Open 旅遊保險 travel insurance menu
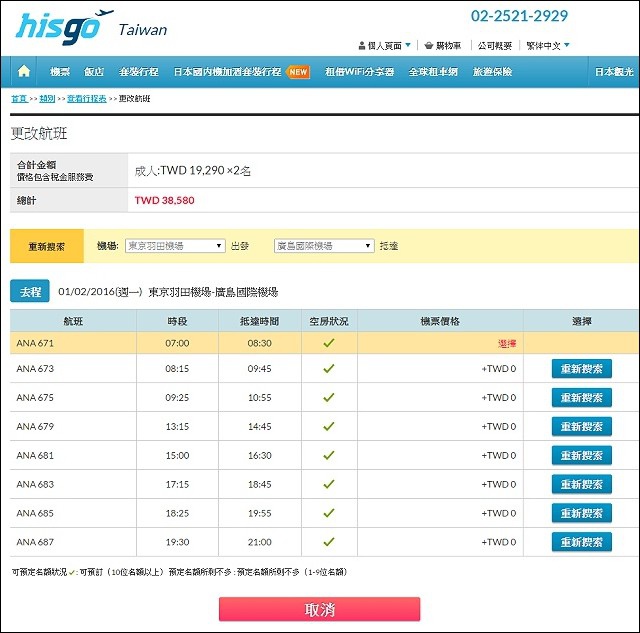The width and height of the screenshot is (640, 633). 492,72
